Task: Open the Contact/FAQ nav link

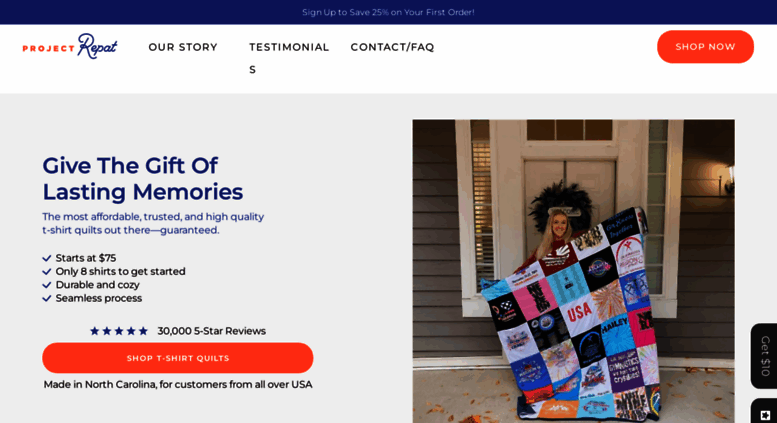Action: [x=392, y=47]
